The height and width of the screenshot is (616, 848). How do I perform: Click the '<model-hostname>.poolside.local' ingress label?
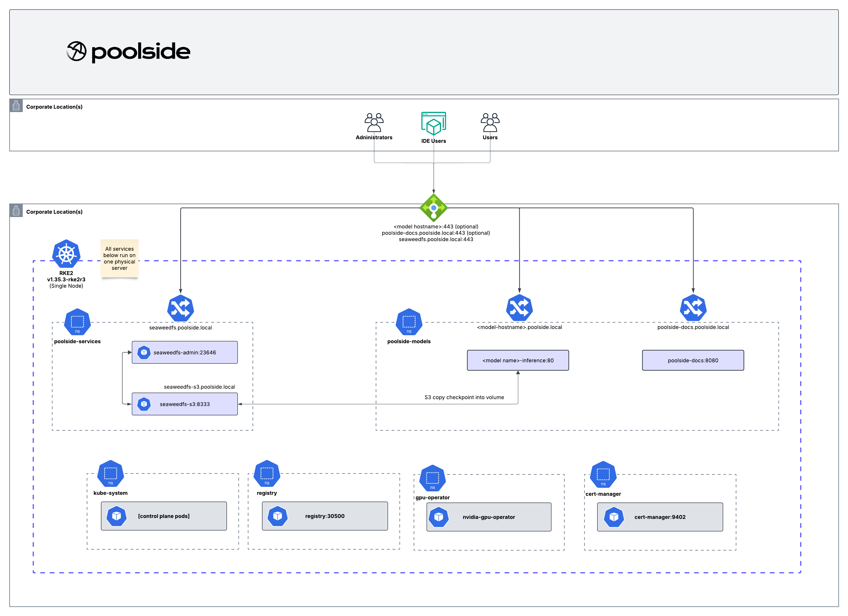point(519,327)
